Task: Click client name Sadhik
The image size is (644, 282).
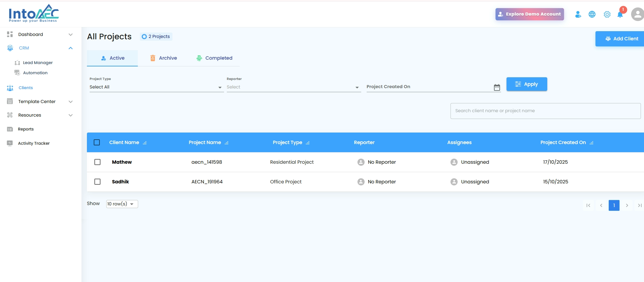Action: tap(121, 182)
